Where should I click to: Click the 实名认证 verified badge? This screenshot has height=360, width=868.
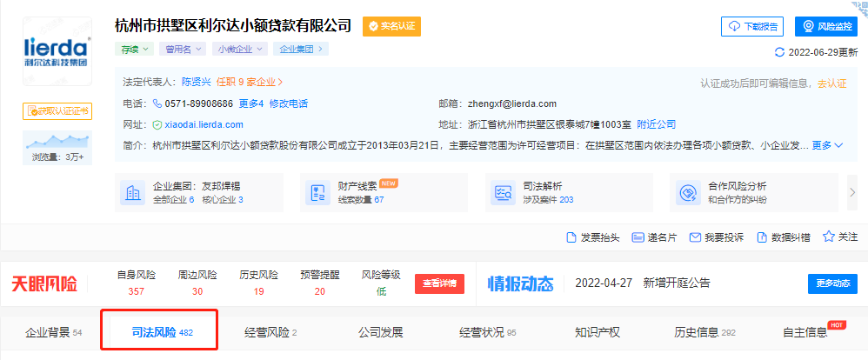[391, 26]
